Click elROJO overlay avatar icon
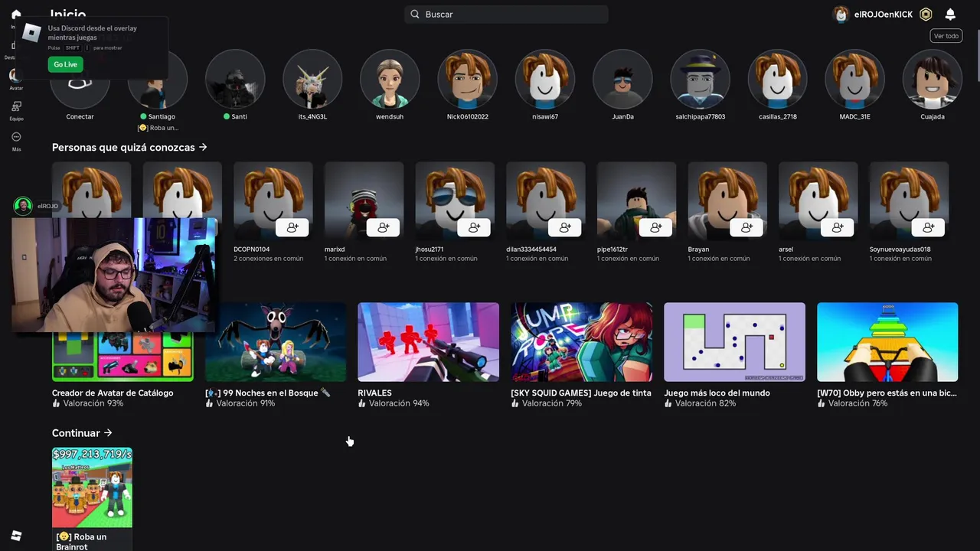The width and height of the screenshot is (980, 551). pyautogui.click(x=23, y=207)
